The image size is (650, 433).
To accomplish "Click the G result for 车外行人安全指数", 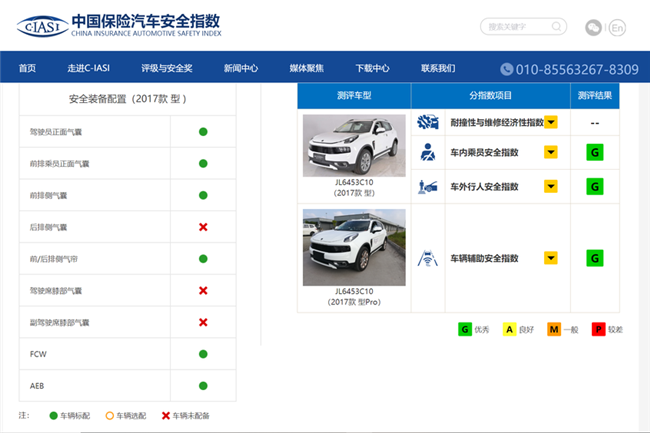I will pyautogui.click(x=594, y=186).
